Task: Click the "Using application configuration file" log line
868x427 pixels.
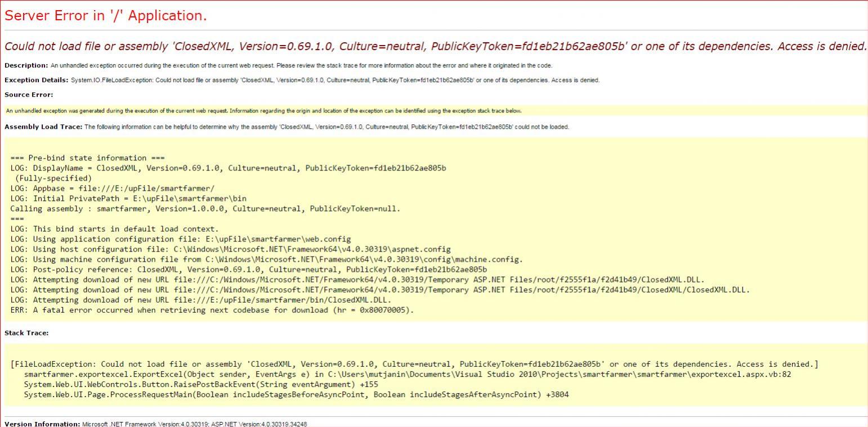Action: point(180,239)
